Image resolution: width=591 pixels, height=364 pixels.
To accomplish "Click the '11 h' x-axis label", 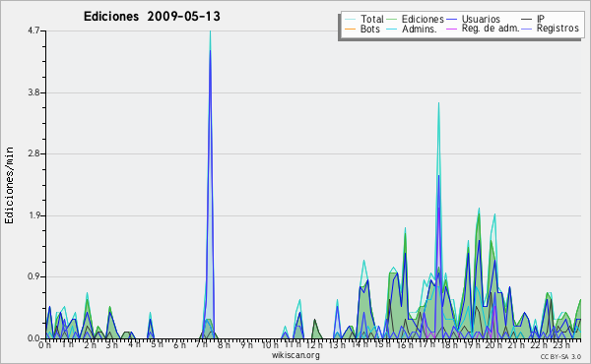I will [293, 344].
